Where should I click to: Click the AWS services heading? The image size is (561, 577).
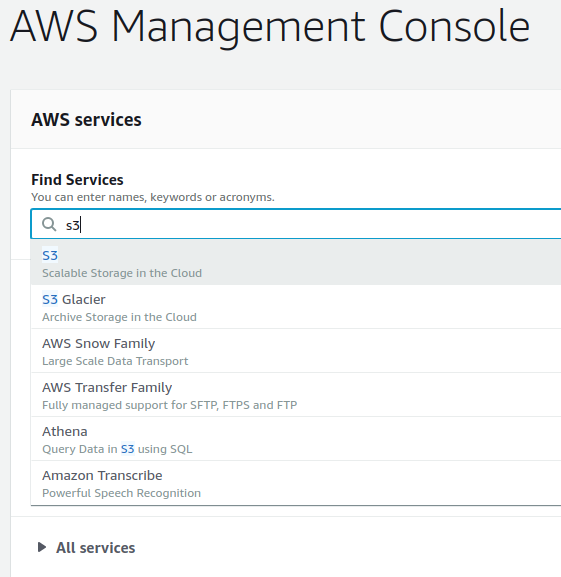(86, 120)
